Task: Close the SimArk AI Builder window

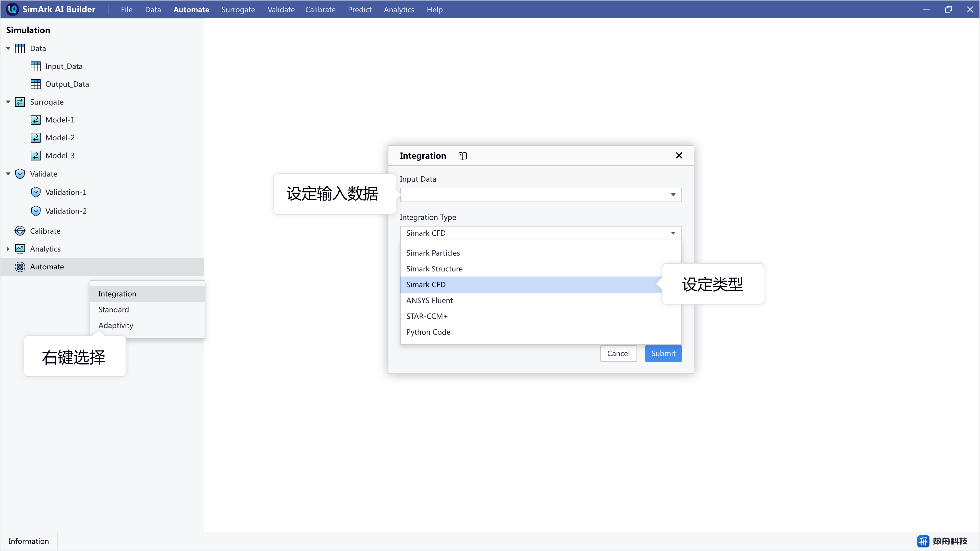Action: [x=970, y=9]
